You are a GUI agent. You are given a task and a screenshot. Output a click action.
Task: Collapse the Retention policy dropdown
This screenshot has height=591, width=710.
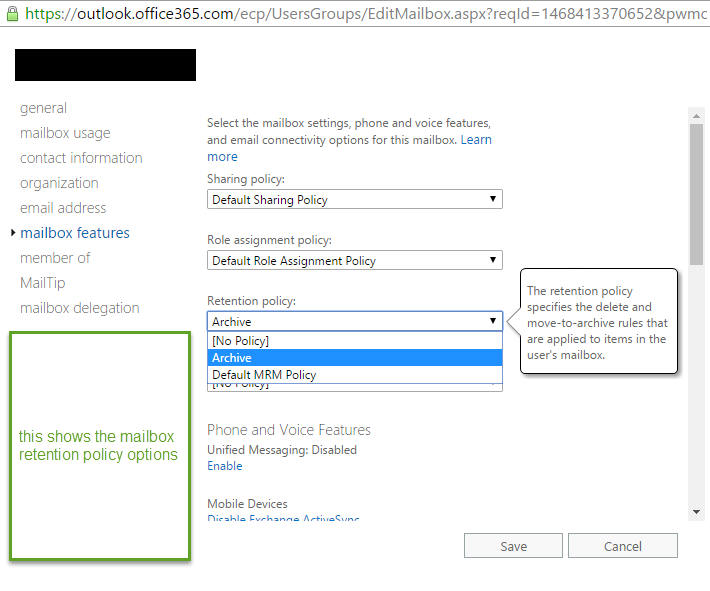(x=355, y=322)
